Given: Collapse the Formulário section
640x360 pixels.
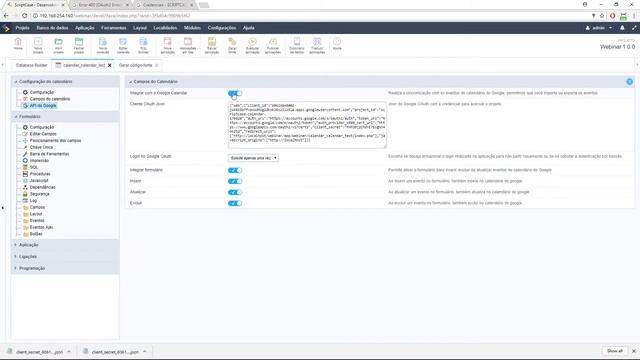Looking at the screenshot, I should [x=65, y=116].
